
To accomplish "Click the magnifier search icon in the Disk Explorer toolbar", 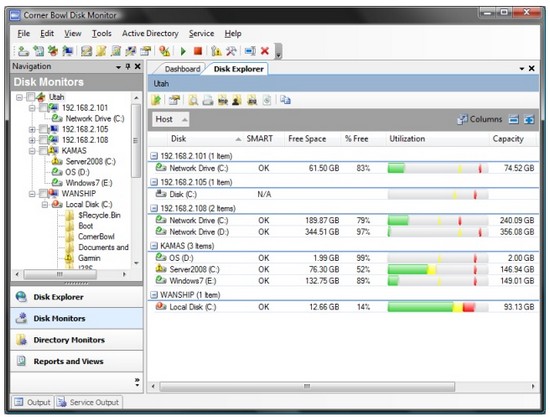I will [x=193, y=100].
